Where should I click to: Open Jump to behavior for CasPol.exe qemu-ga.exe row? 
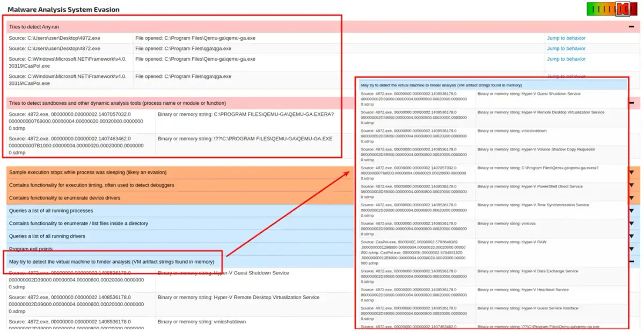(x=566, y=59)
